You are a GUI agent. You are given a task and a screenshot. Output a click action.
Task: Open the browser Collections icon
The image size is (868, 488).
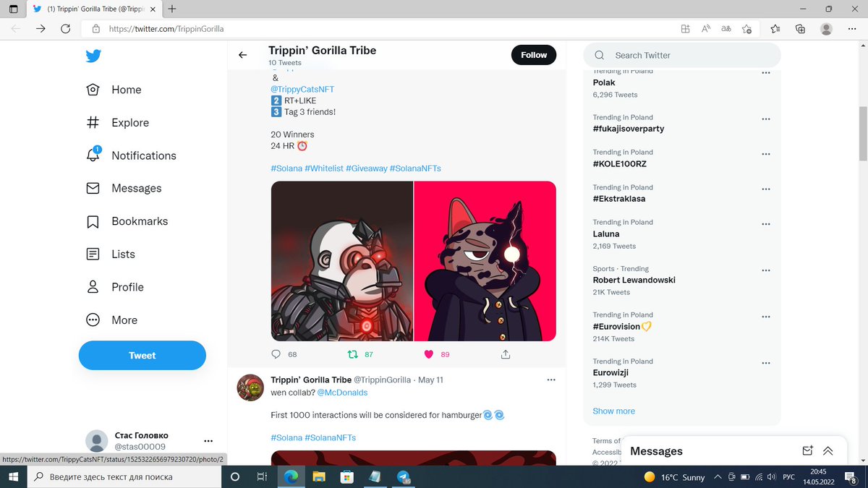pos(800,29)
